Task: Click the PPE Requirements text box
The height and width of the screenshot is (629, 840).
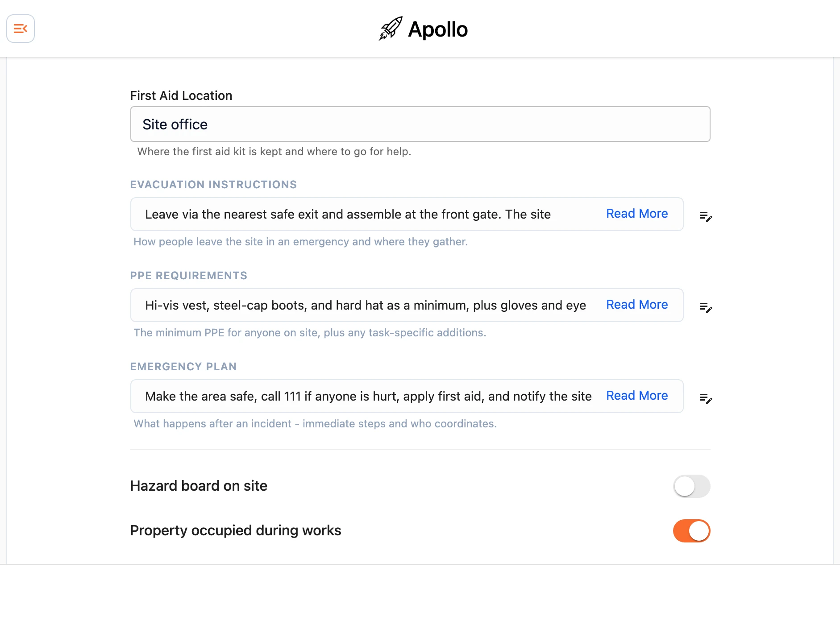Action: pyautogui.click(x=407, y=305)
